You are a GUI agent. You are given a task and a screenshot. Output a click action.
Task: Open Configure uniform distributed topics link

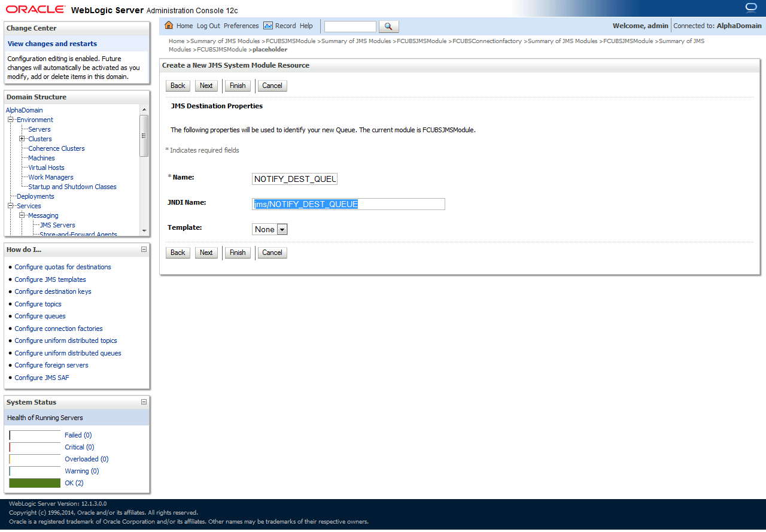click(x=66, y=341)
